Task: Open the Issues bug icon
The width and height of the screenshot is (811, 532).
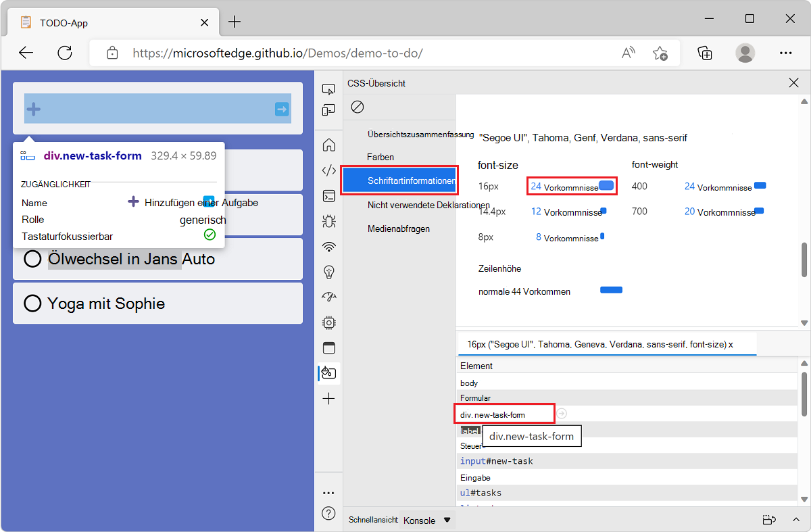Action: (328, 220)
